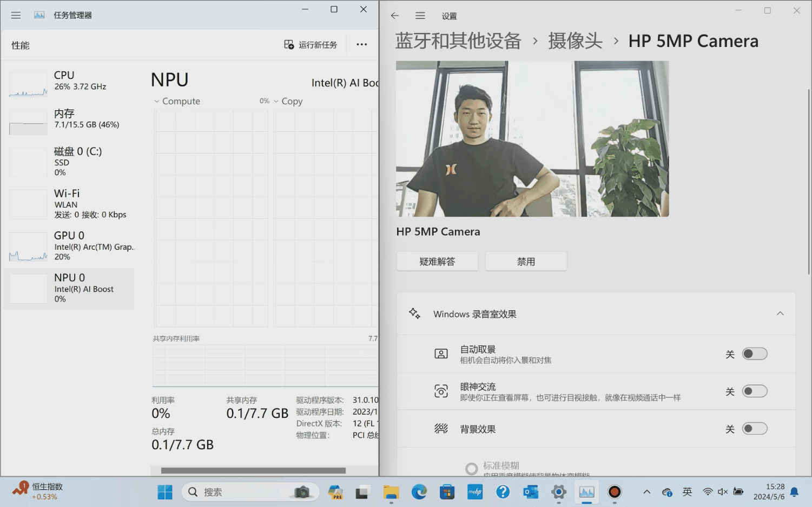Open the 摄像头 breadcrumb

(x=576, y=41)
